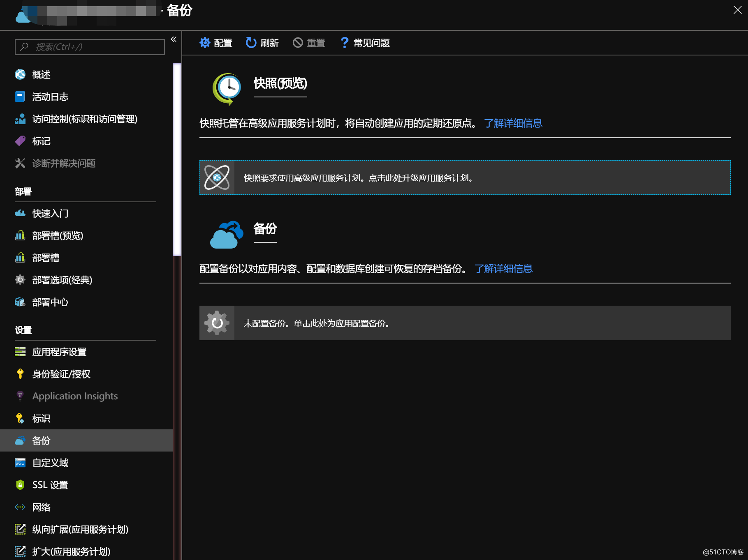This screenshot has height=560, width=748.
Task: Click the 快照要求使用高级应用服务计划 upgrade banner
Action: (x=465, y=177)
